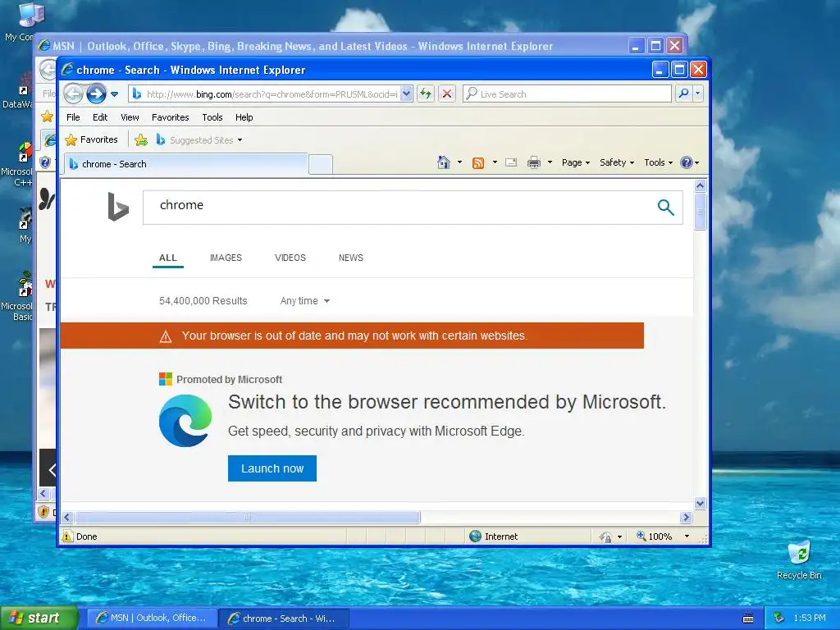This screenshot has height=630, width=840.
Task: Expand the zoom level dropdown arrow
Action: pyautogui.click(x=687, y=536)
